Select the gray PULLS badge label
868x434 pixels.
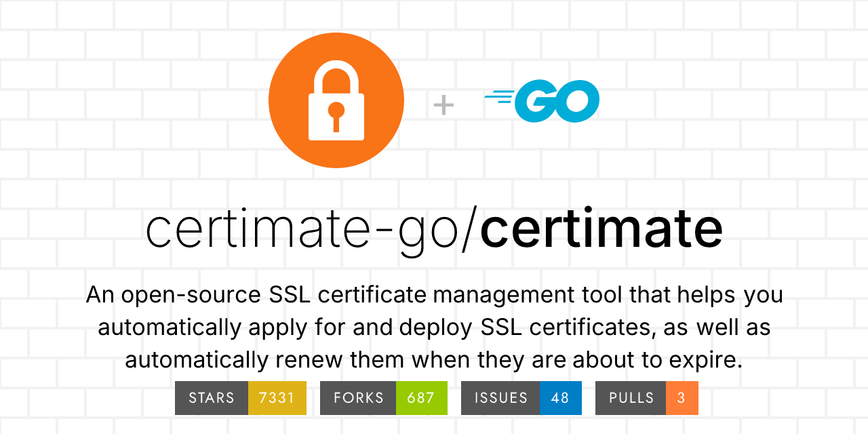(631, 398)
